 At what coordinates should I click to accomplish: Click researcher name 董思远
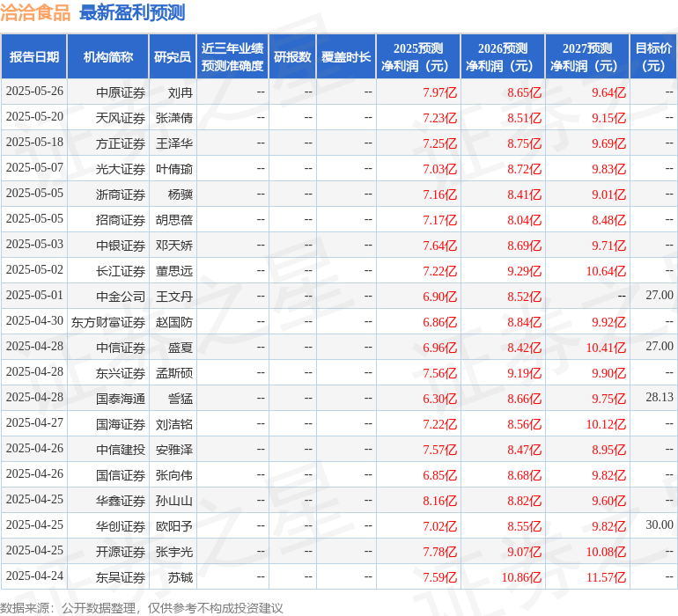174,271
